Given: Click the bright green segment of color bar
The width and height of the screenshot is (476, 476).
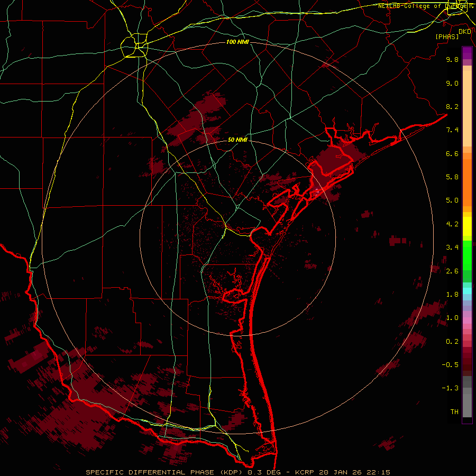Looking at the screenshot, I should (x=467, y=255).
